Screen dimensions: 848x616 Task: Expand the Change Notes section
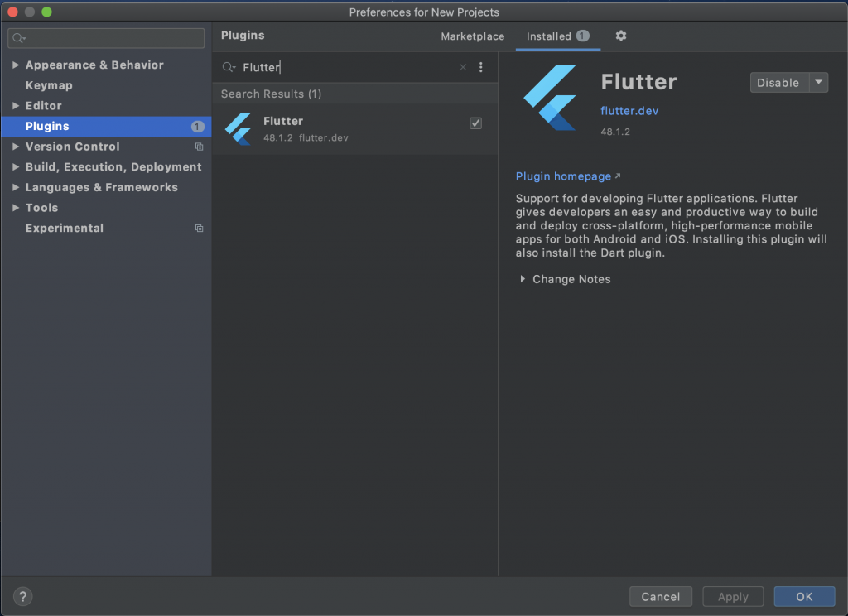tap(523, 279)
